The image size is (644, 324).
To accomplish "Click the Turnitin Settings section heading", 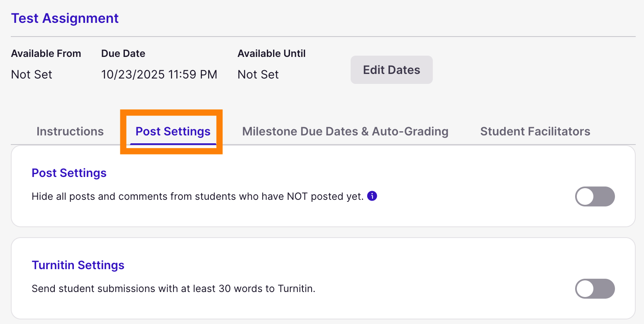I will pos(78,265).
